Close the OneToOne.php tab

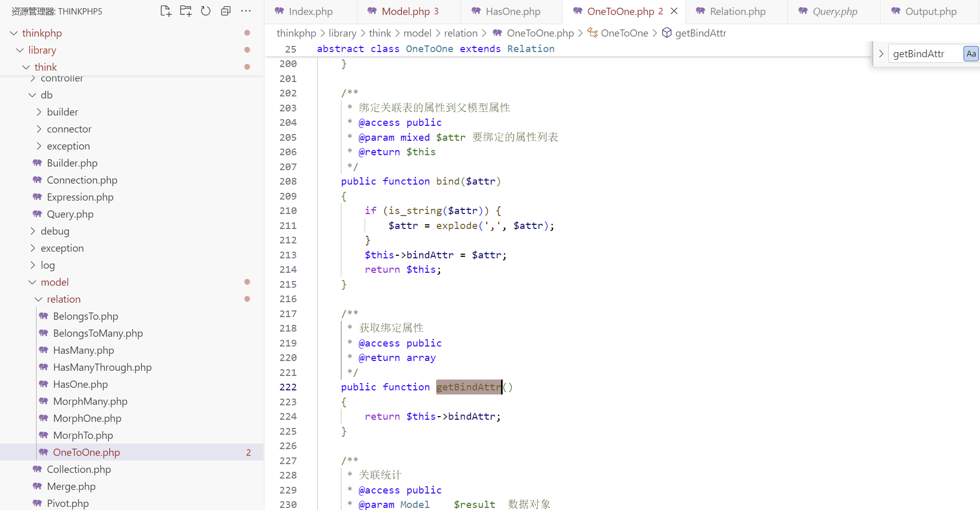coord(674,11)
